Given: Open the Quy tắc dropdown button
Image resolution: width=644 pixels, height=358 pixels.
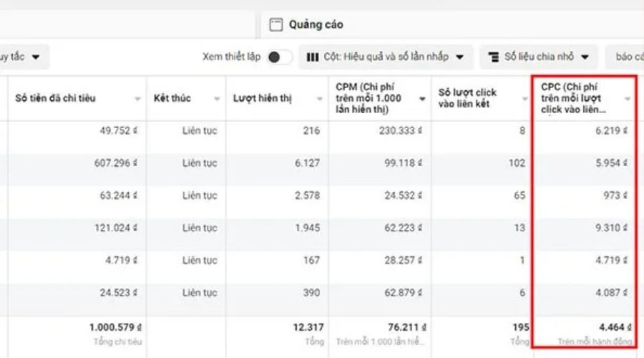Looking at the screenshot, I should coord(23,57).
